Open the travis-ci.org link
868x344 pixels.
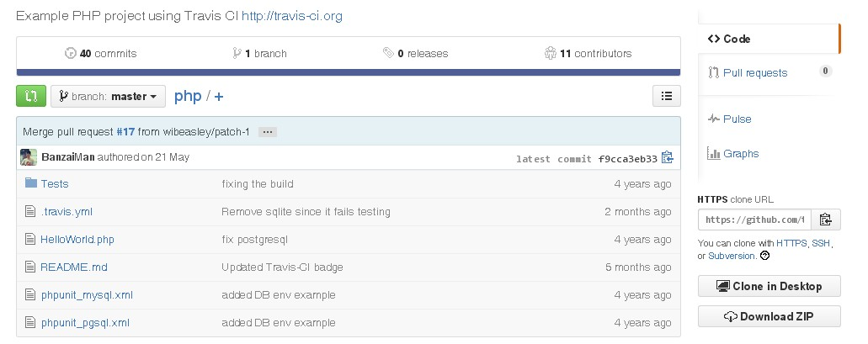point(291,16)
